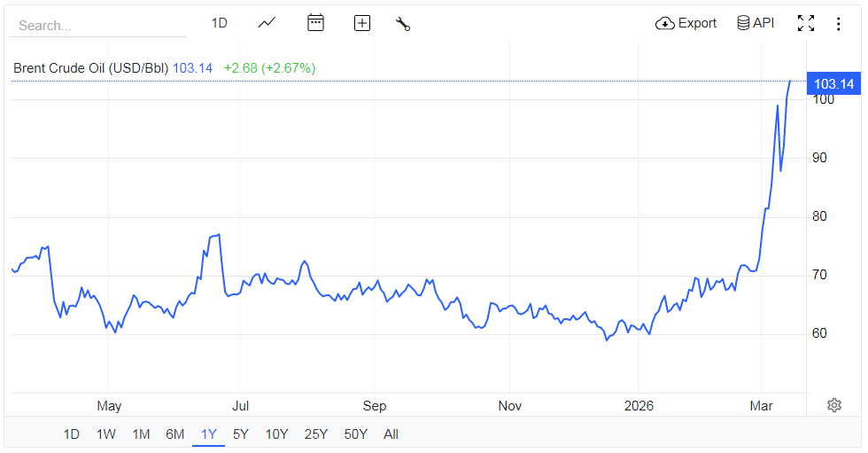The height and width of the screenshot is (453, 868).
Task: Show All historical data
Action: [x=391, y=433]
